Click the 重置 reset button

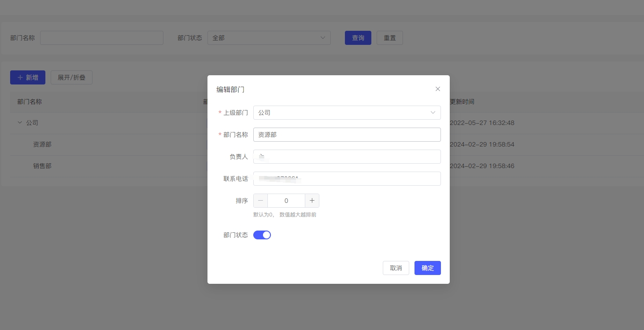click(x=389, y=38)
